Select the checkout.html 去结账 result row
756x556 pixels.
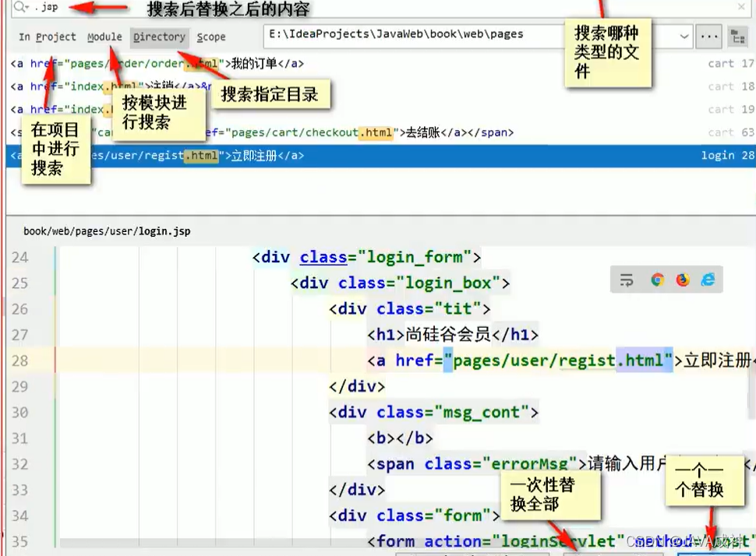(381, 132)
